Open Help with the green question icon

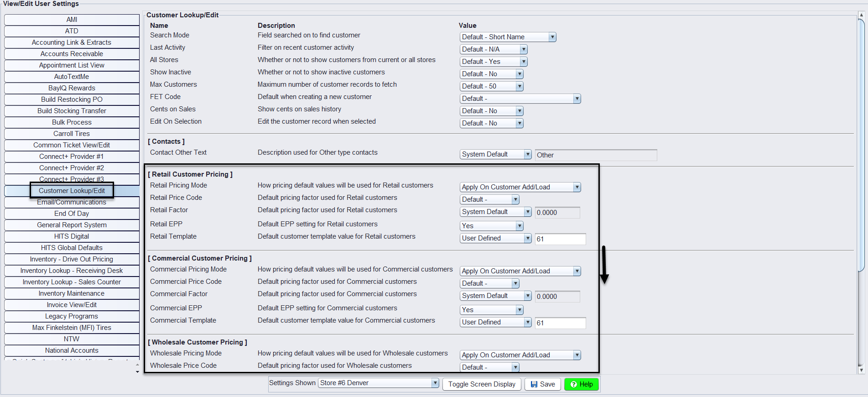pyautogui.click(x=581, y=384)
